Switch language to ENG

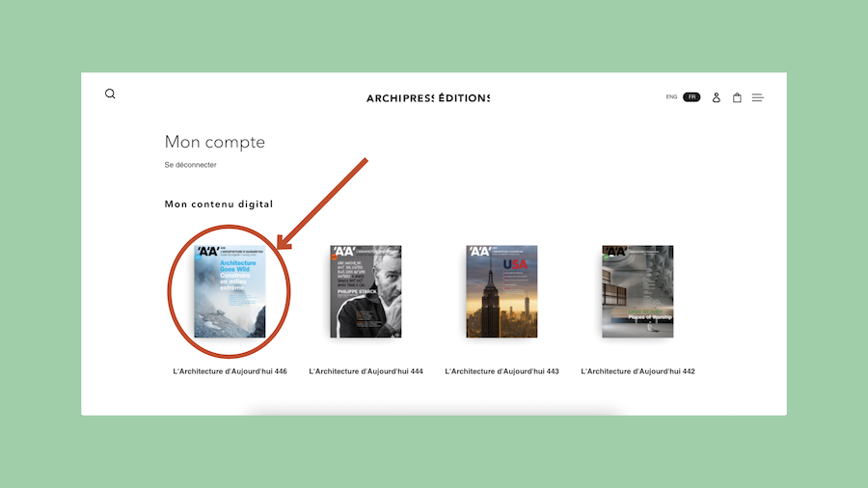(671, 96)
